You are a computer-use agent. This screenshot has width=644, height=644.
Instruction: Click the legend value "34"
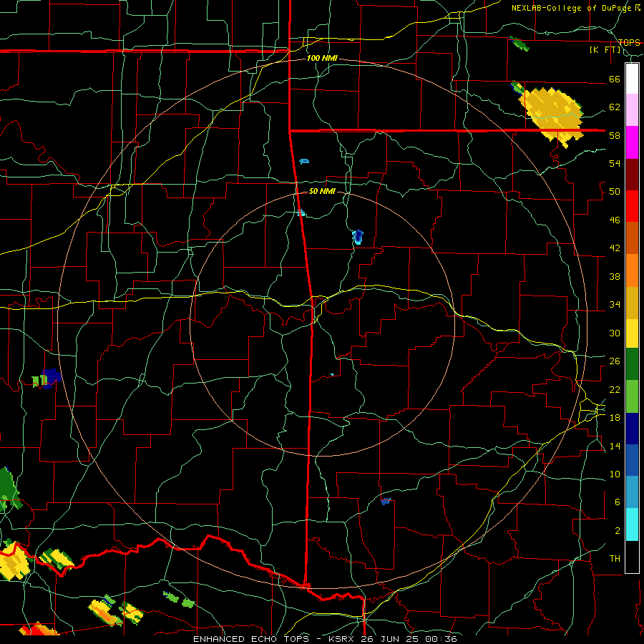pyautogui.click(x=615, y=305)
